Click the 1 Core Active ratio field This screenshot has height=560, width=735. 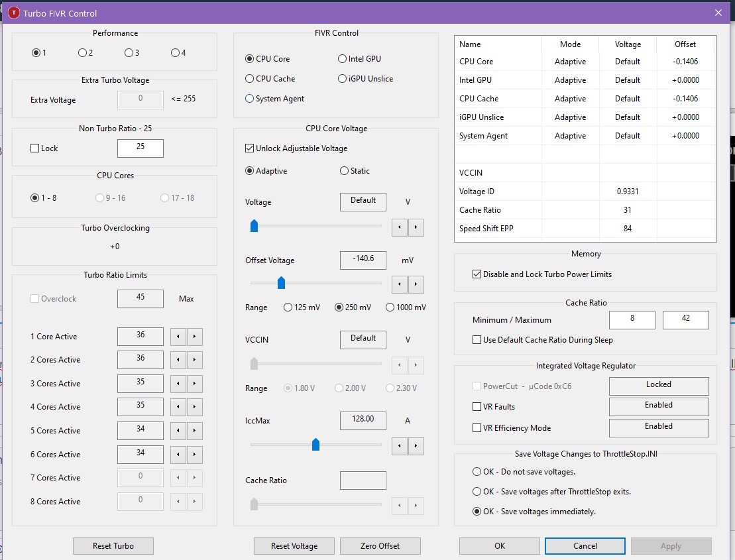(140, 337)
